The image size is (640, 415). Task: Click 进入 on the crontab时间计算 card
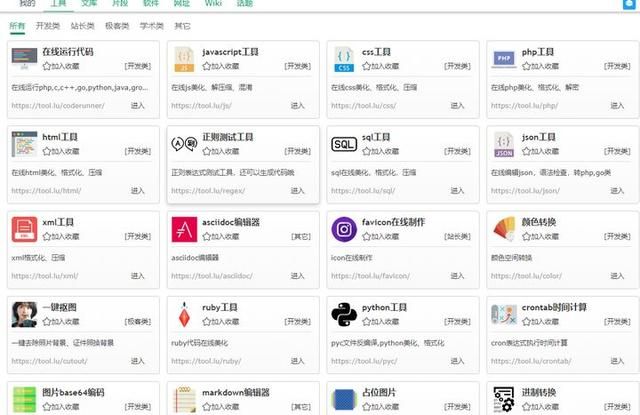(x=617, y=361)
